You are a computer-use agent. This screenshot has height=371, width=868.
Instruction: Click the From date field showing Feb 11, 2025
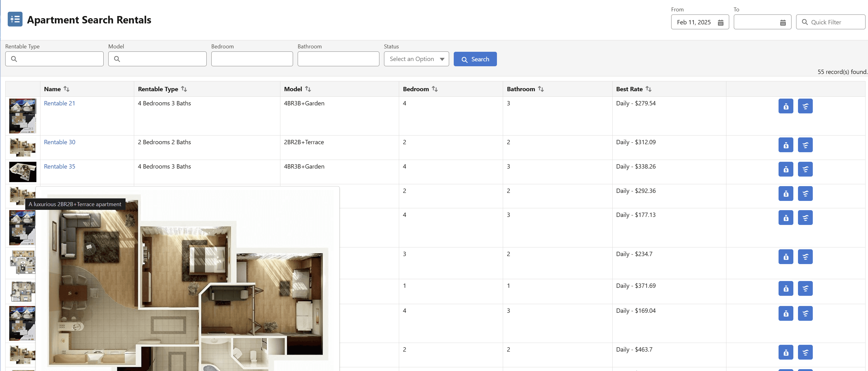tap(700, 22)
